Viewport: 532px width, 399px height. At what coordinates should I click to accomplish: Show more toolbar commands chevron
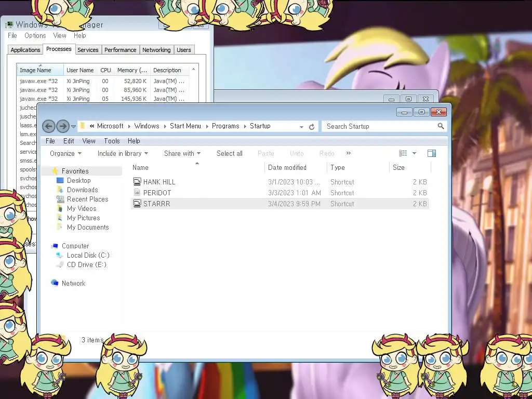pyautogui.click(x=349, y=153)
